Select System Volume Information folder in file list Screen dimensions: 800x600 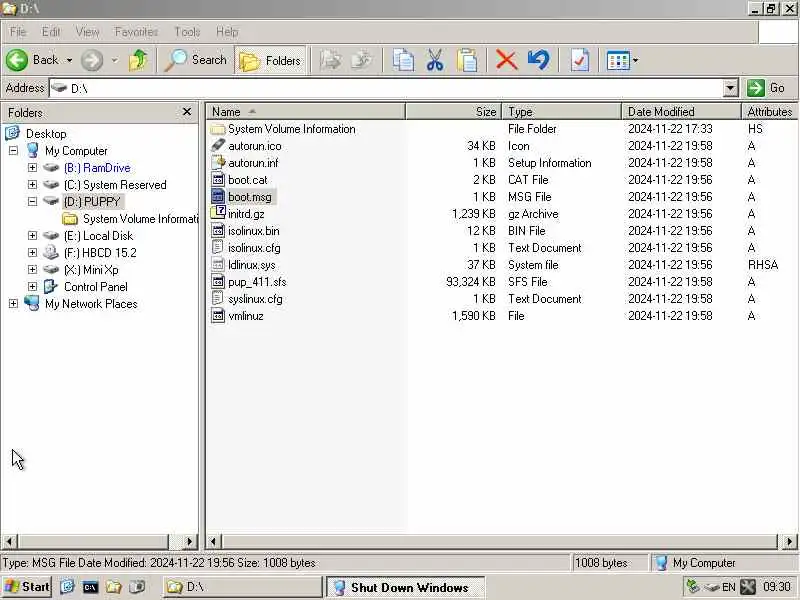tap(291, 129)
